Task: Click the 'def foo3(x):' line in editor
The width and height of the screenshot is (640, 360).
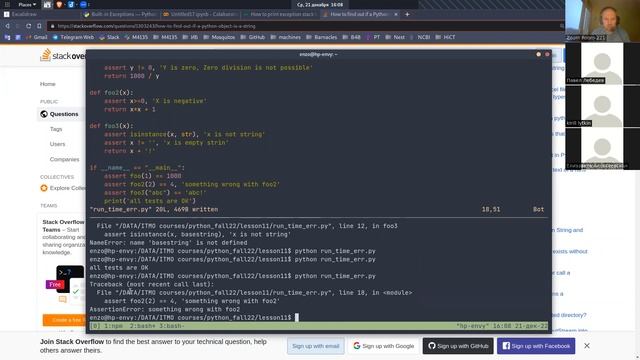Action: (111, 126)
